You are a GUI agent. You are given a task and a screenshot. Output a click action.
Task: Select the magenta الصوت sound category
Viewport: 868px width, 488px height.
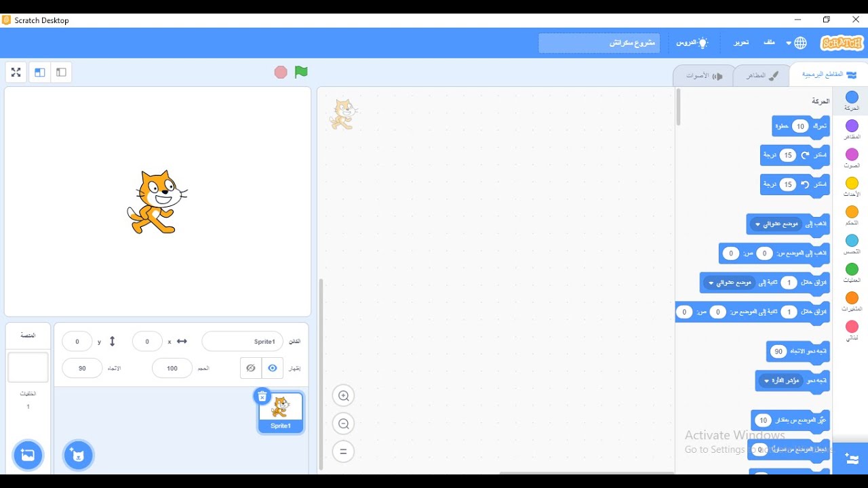[852, 159]
